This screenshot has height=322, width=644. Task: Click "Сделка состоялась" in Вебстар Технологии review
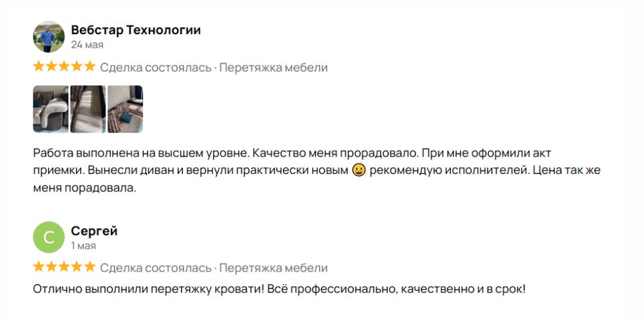155,68
